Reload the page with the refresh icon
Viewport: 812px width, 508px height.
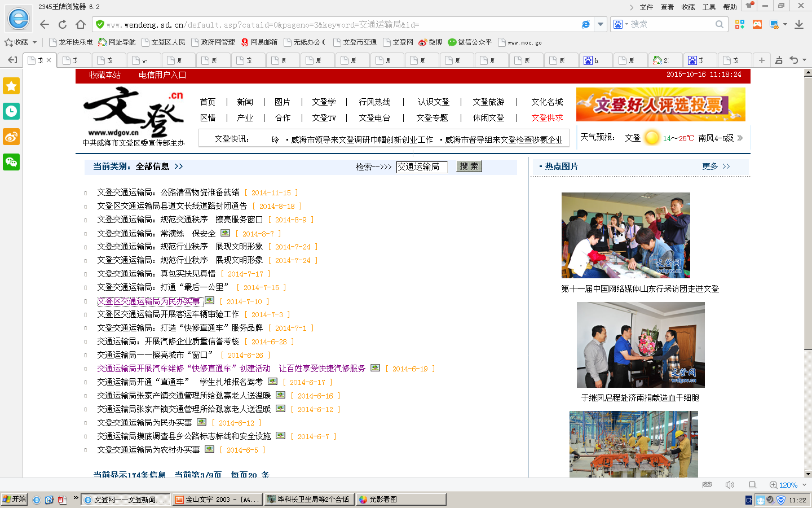point(63,24)
